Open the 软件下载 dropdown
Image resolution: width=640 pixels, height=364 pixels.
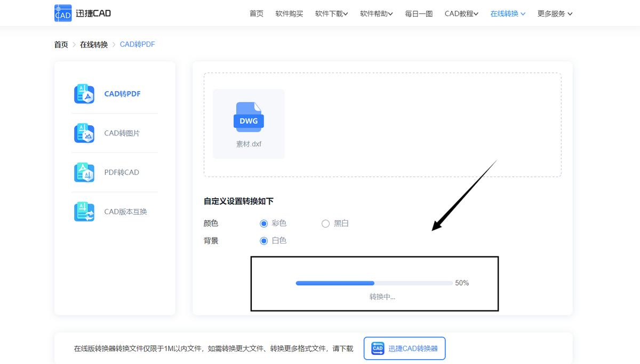coord(329,13)
